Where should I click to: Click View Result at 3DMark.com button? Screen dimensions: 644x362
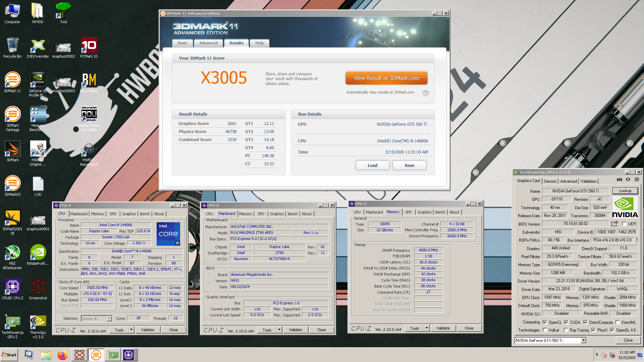point(386,78)
